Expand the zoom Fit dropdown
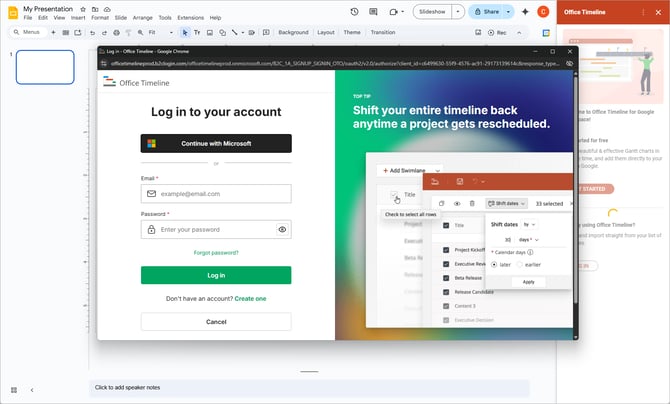The image size is (670, 404). click(x=171, y=32)
